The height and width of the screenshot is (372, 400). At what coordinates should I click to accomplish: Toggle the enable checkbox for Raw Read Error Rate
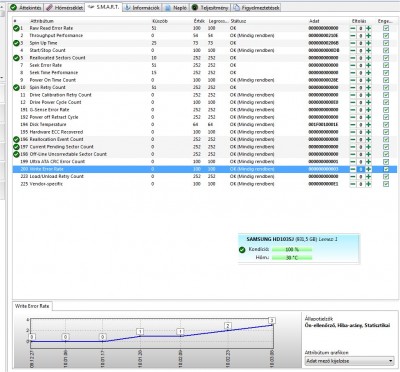(x=386, y=28)
